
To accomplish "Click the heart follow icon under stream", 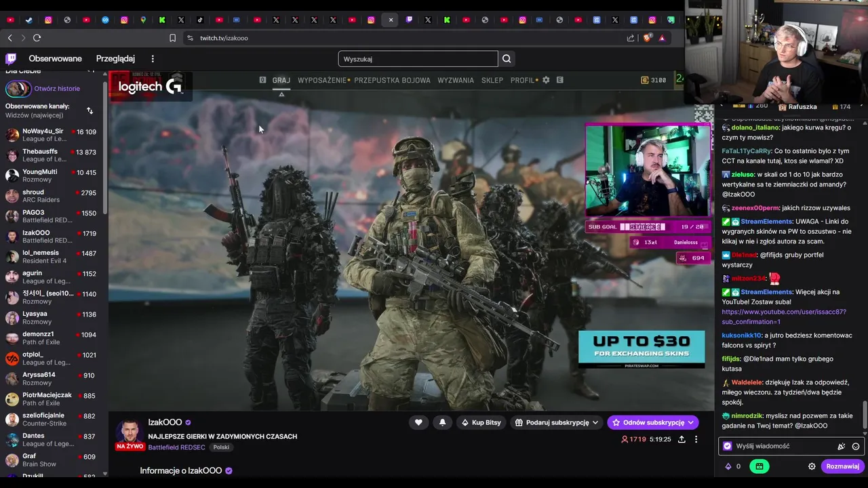I will pyautogui.click(x=418, y=422).
